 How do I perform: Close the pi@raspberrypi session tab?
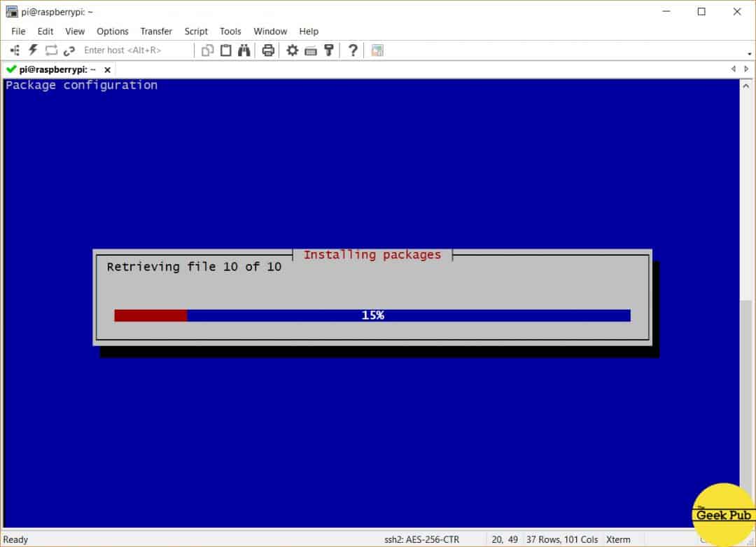(x=108, y=69)
